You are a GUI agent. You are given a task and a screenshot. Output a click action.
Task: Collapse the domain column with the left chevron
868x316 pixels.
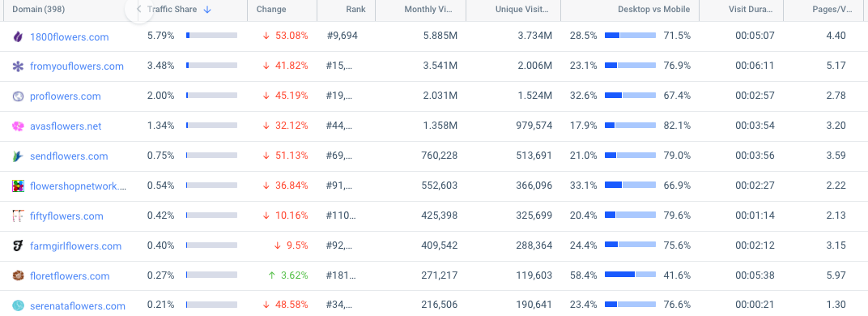coord(138,9)
